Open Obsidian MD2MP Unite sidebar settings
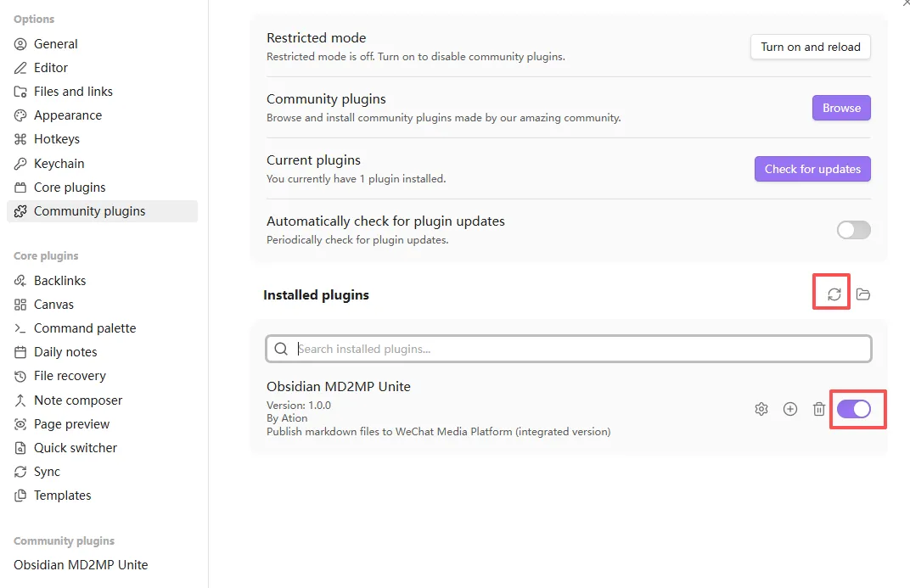910x588 pixels. [x=81, y=565]
